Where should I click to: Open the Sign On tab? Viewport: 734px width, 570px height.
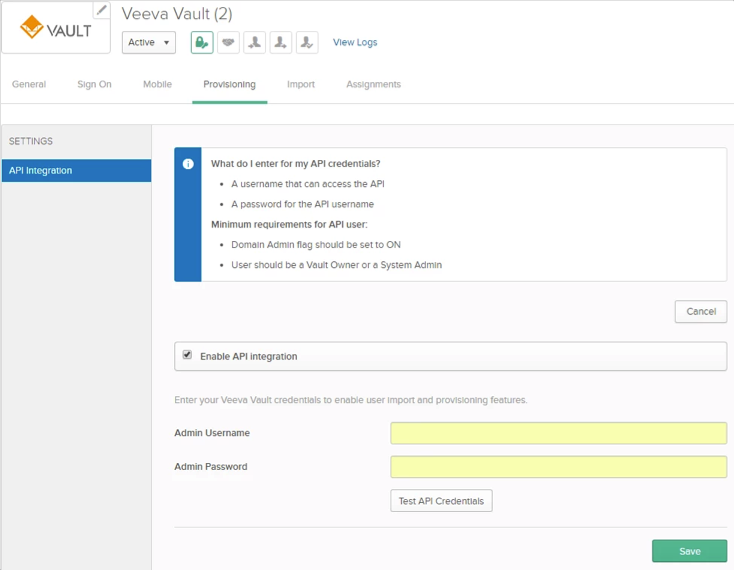pos(94,84)
